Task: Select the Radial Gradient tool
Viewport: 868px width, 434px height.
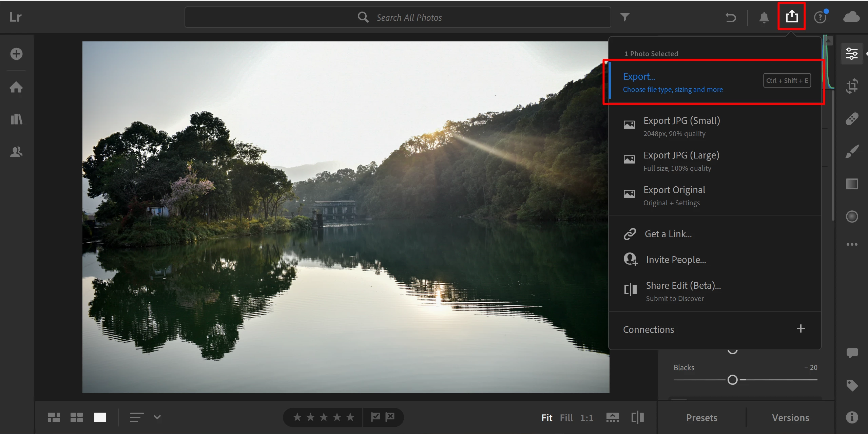Action: (852, 216)
